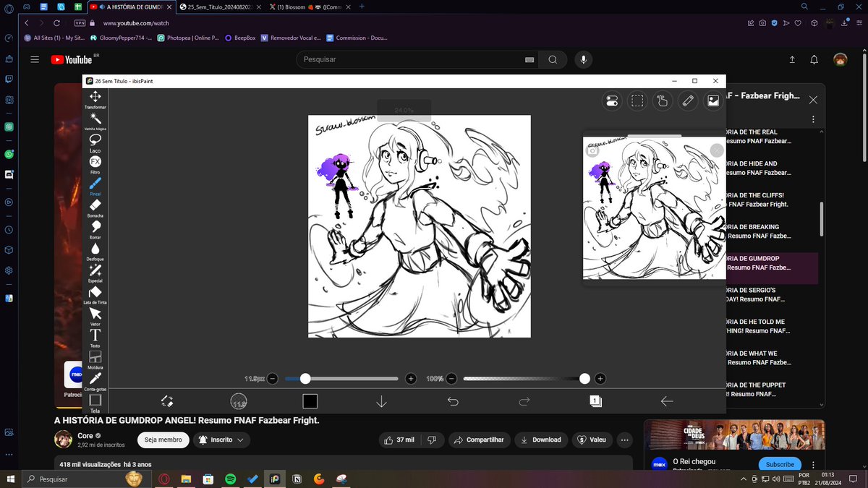The height and width of the screenshot is (488, 868).
Task: Dislike the video with thumbs down
Action: click(432, 440)
